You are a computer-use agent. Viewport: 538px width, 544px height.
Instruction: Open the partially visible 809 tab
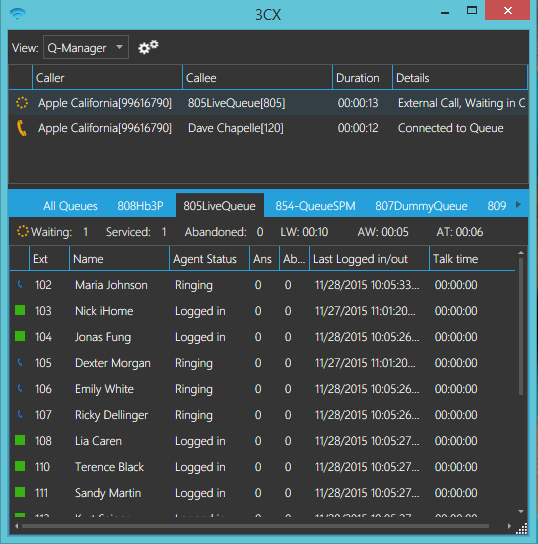pyautogui.click(x=497, y=206)
